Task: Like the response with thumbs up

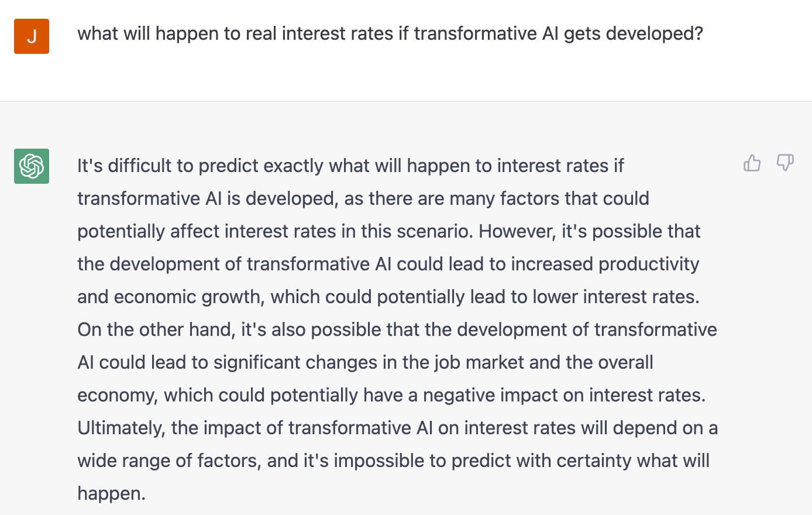Action: pyautogui.click(x=752, y=163)
